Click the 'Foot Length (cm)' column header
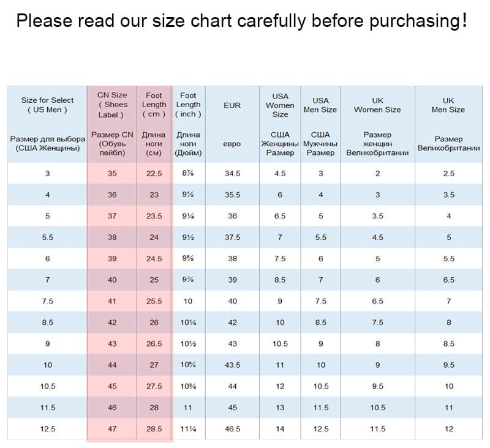Viewport: 490px width, 448px height. click(154, 105)
